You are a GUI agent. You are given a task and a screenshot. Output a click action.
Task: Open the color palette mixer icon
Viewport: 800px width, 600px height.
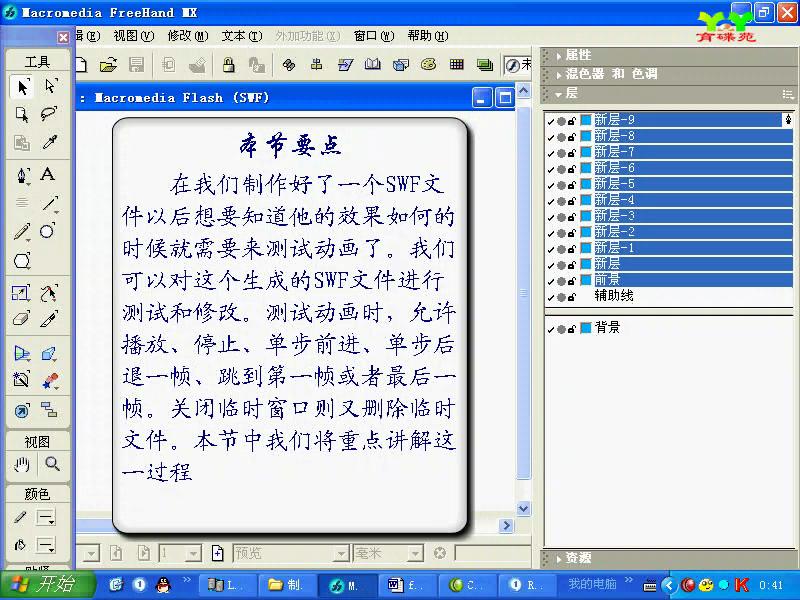[428, 65]
